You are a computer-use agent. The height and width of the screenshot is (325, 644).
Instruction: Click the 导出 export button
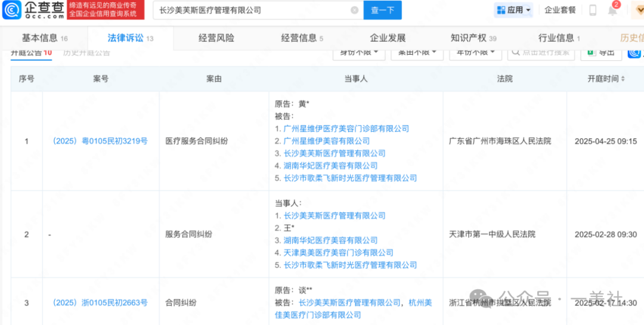click(x=601, y=52)
